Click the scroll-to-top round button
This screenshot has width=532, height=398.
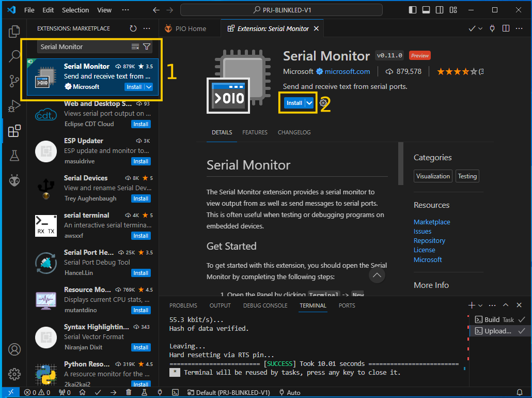[377, 275]
